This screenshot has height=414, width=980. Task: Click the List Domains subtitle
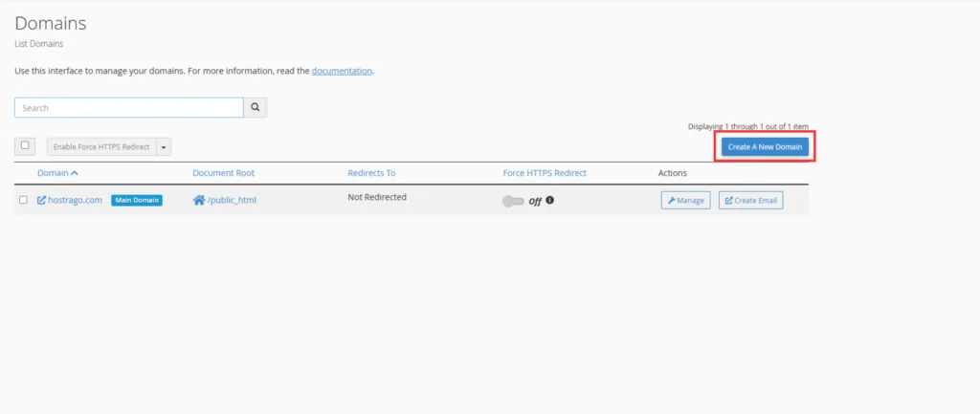point(38,44)
